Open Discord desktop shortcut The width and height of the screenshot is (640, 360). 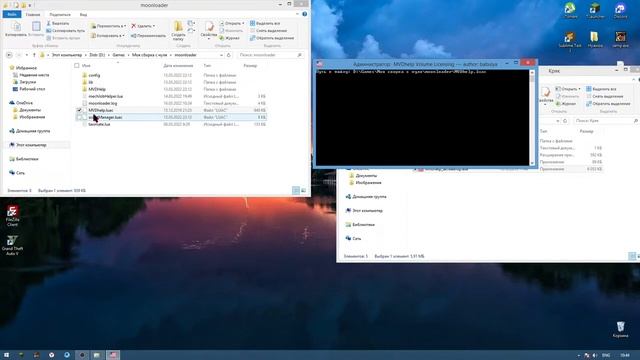[x=620, y=11]
